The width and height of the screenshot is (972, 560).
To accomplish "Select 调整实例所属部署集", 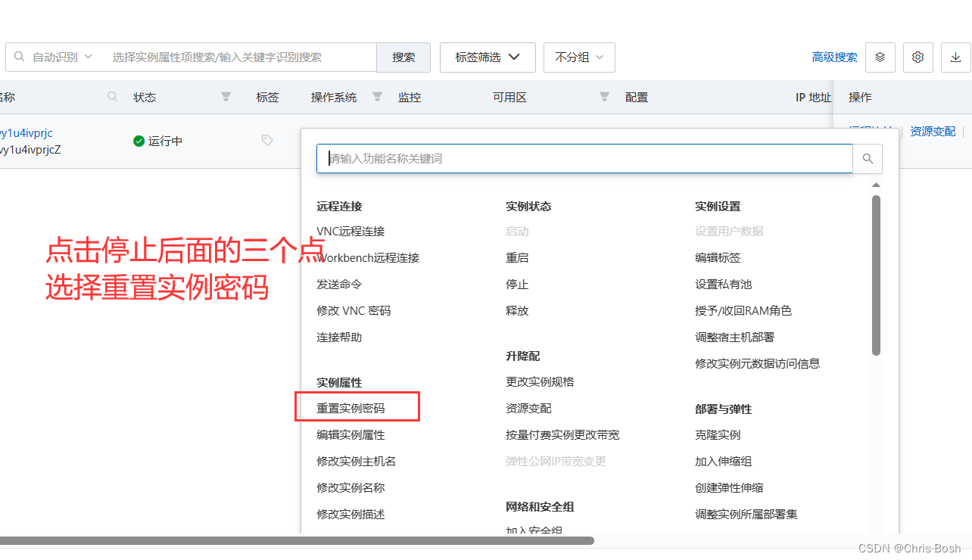I will tap(746, 515).
